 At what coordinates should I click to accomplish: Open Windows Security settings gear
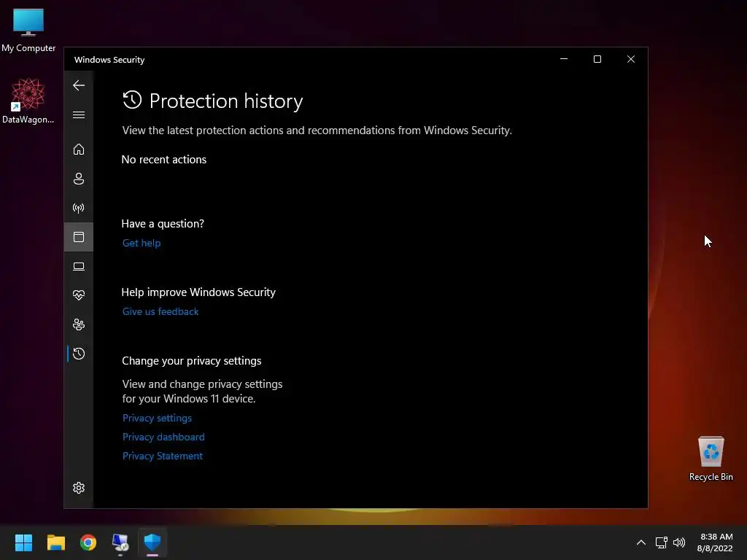coord(79,488)
